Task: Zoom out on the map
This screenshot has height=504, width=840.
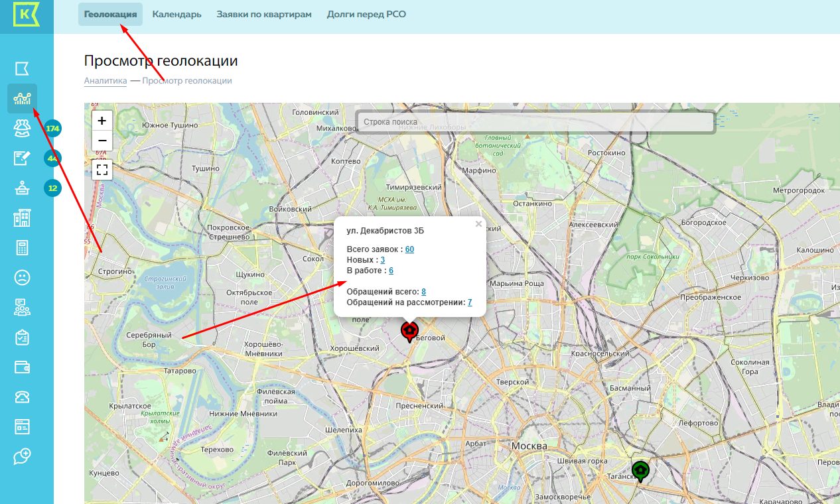Action: (x=102, y=141)
